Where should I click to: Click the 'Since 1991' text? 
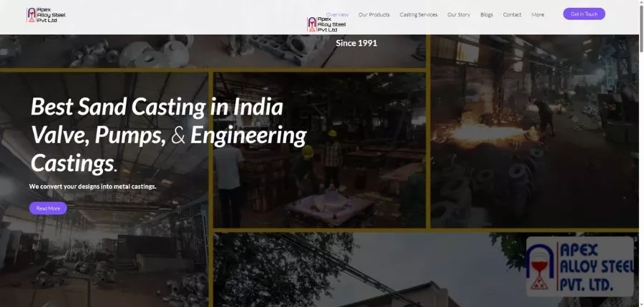coord(356,43)
